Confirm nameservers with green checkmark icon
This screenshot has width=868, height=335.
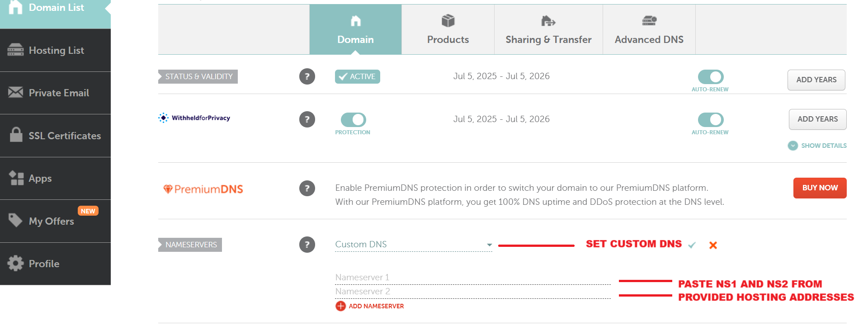tap(692, 245)
